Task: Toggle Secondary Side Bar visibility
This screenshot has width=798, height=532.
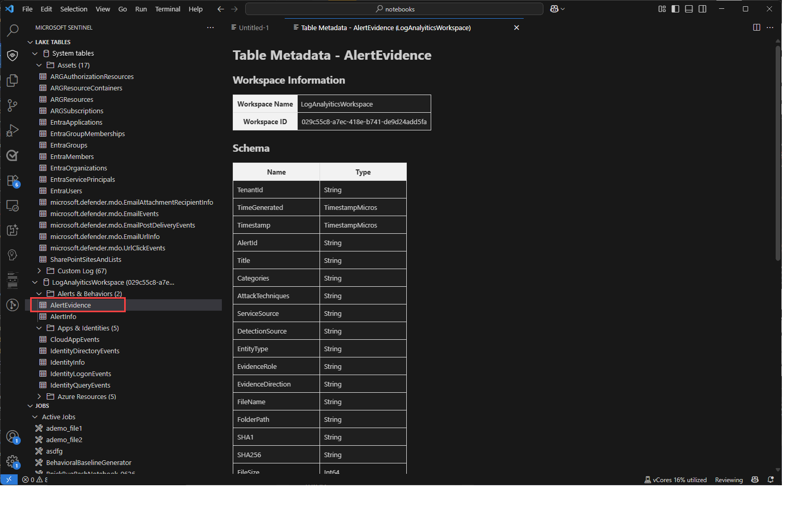Action: [x=702, y=9]
